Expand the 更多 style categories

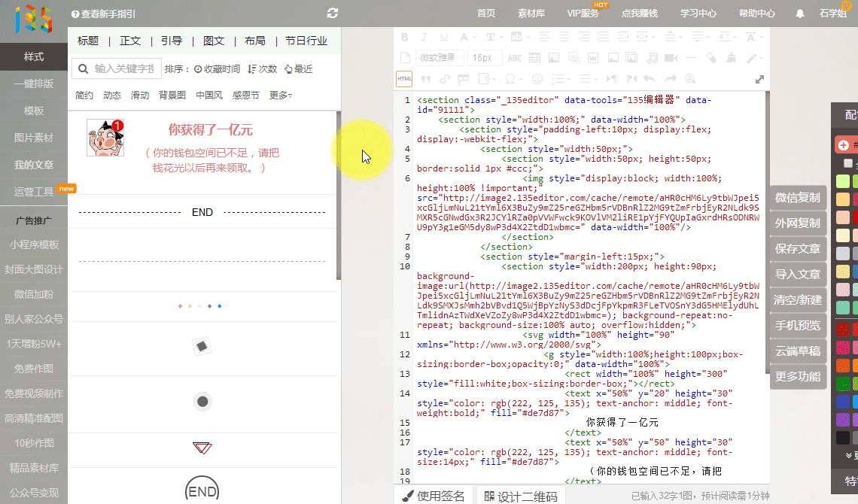pyautogui.click(x=281, y=96)
